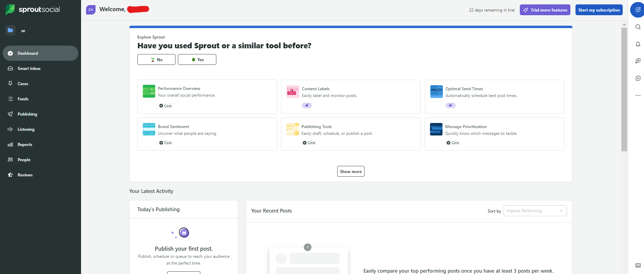This screenshot has height=274, width=644.
Task: View Reports from the left sidebar
Action: (x=25, y=144)
